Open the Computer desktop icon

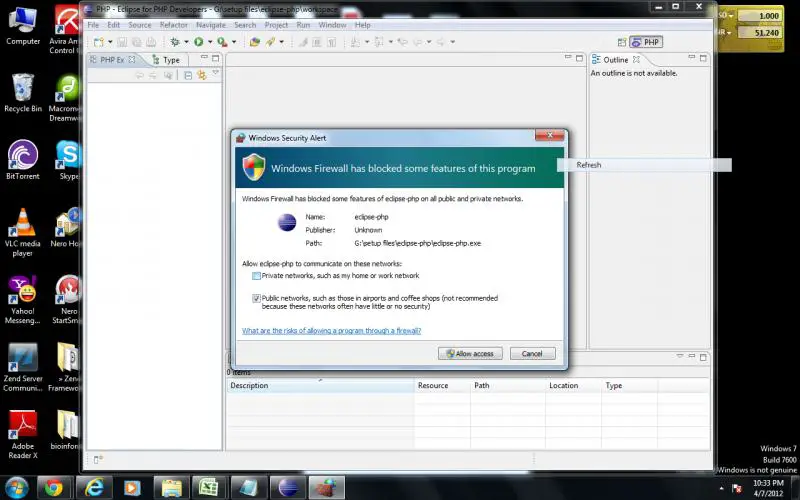click(23, 26)
